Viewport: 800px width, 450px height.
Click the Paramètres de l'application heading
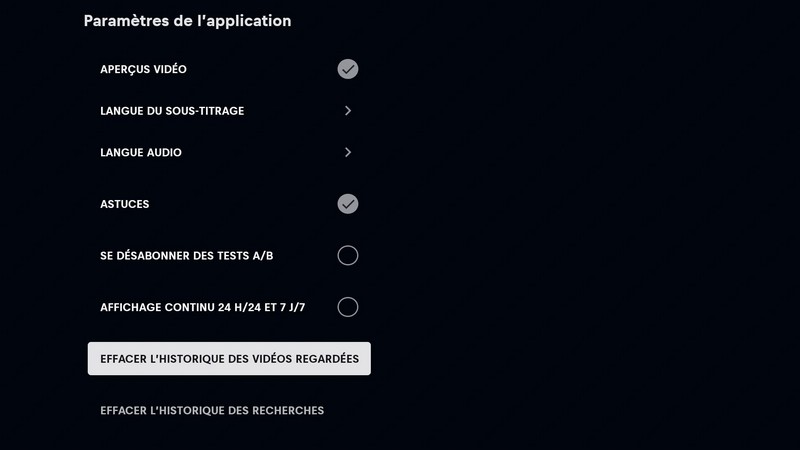coord(187,20)
